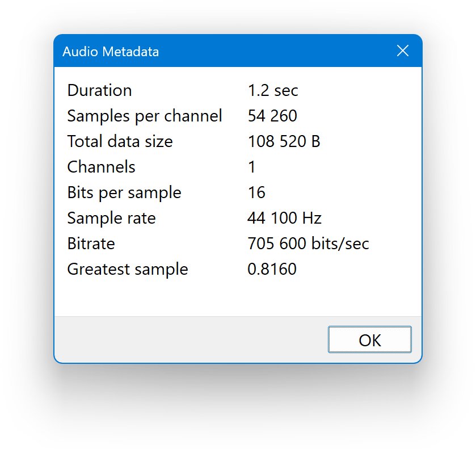This screenshot has width=476, height=449.
Task: Select the Bitrate label
Action: [x=91, y=244]
